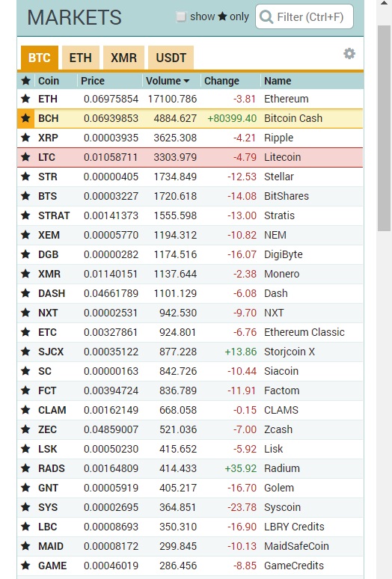Toggle the star for DASH
Viewport: 392px width, 579px height.
25,293
